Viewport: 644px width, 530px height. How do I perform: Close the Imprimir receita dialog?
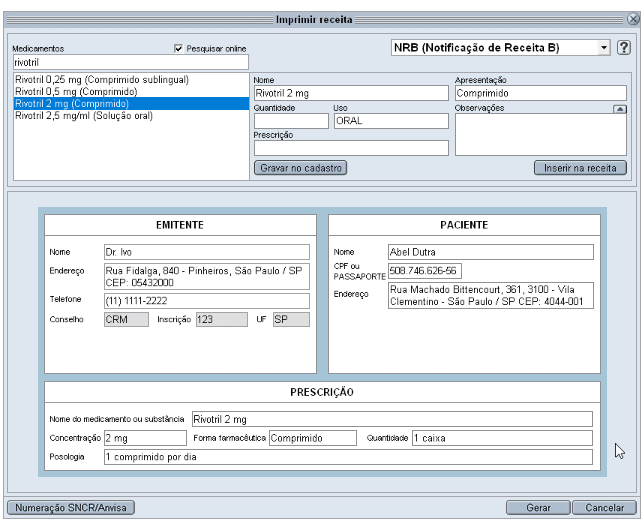pyautogui.click(x=633, y=19)
